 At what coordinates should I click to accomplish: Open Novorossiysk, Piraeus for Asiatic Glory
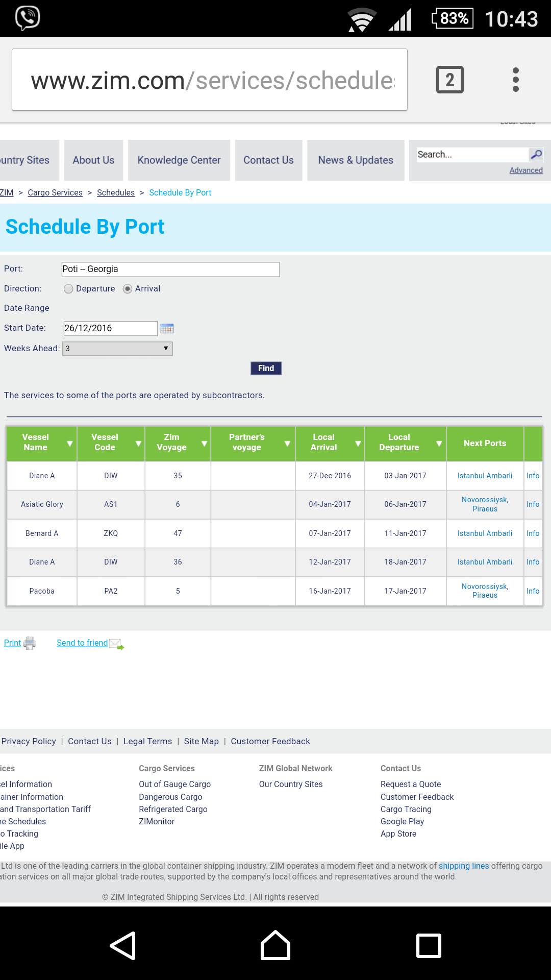coord(485,504)
